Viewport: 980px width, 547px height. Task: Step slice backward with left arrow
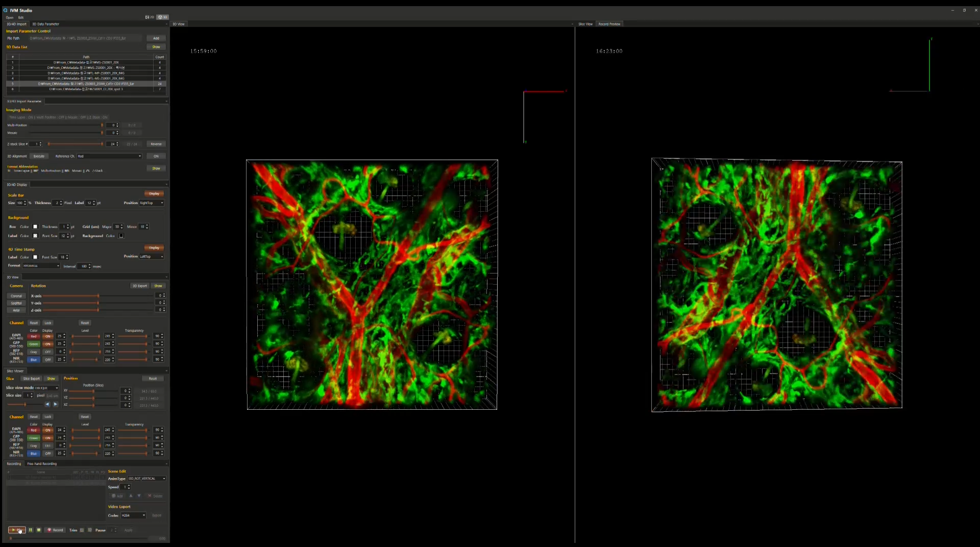coord(47,404)
